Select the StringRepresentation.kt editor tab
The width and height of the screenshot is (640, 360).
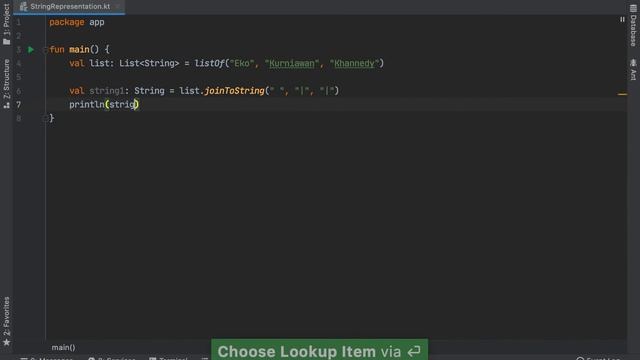coord(69,7)
